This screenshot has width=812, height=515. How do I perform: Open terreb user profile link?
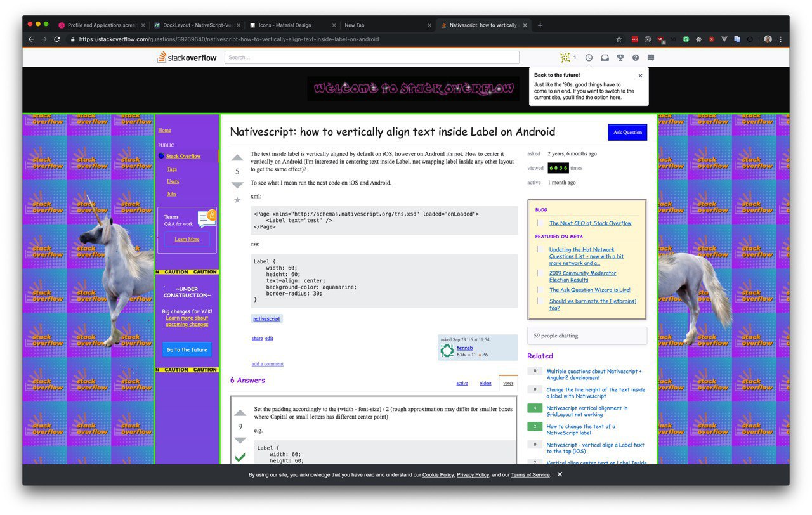(x=464, y=348)
